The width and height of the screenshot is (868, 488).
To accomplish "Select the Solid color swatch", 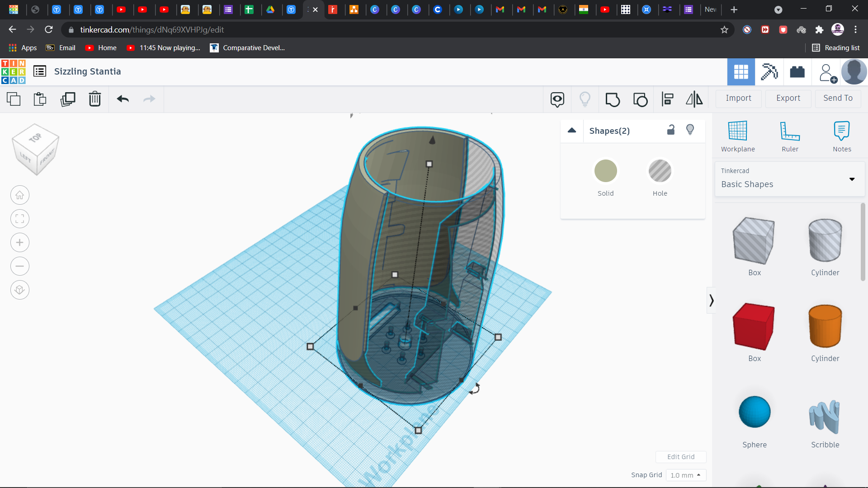I will click(605, 171).
